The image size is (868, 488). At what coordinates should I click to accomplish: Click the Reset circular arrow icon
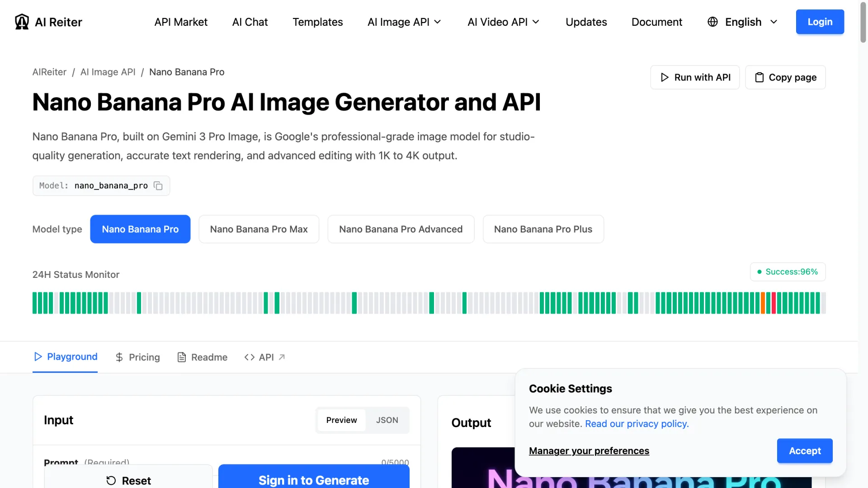(x=111, y=480)
